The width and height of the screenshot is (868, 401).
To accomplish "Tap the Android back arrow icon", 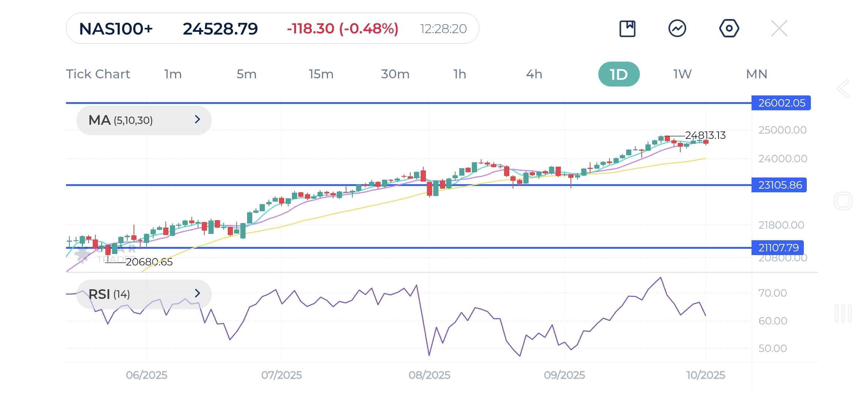I will click(843, 89).
